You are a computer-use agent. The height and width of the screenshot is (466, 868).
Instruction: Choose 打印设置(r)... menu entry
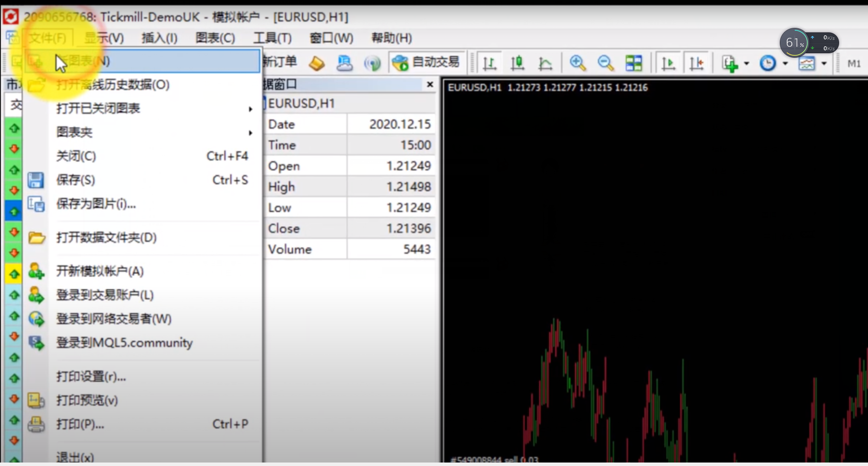coord(142,377)
